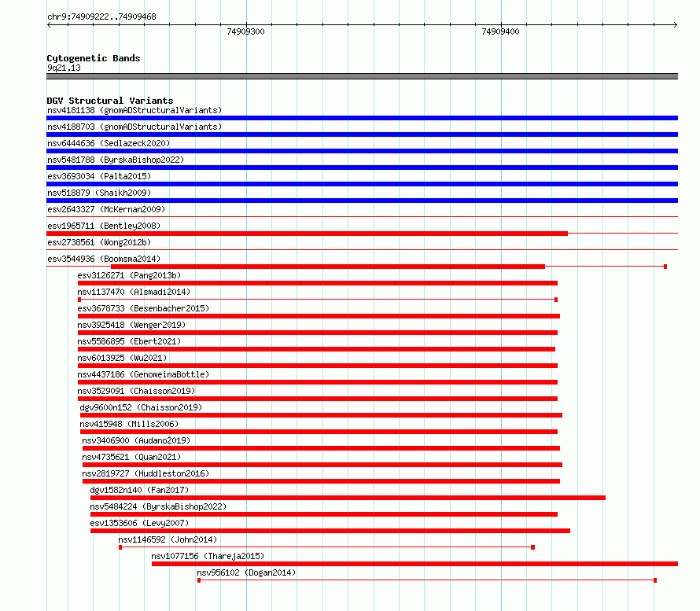Click dgv1582n140 (Fan2017) label
This screenshot has width=700, height=611.
click(139, 490)
